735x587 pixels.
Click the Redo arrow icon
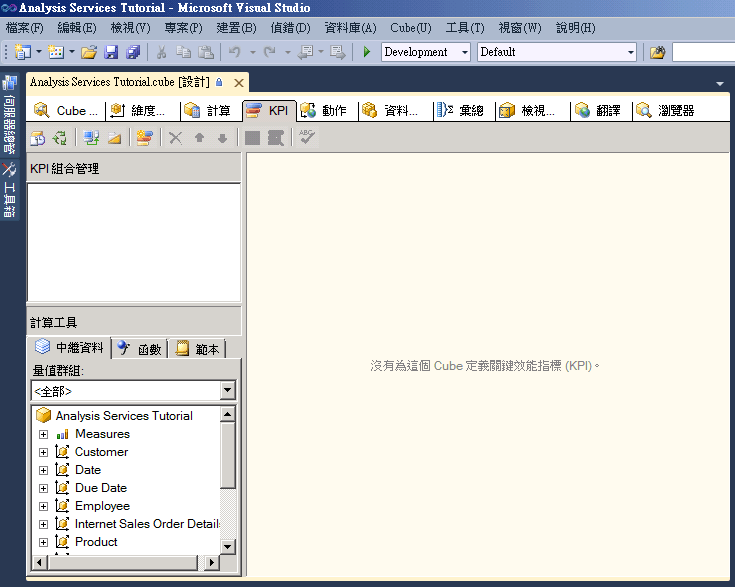[x=270, y=52]
